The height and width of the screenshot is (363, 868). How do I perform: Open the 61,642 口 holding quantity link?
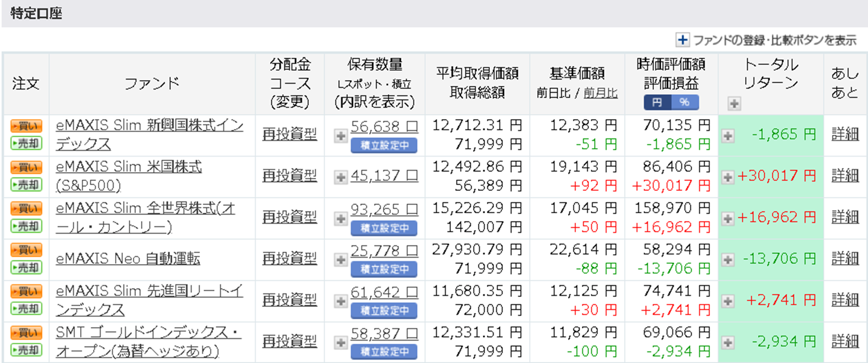(x=384, y=292)
